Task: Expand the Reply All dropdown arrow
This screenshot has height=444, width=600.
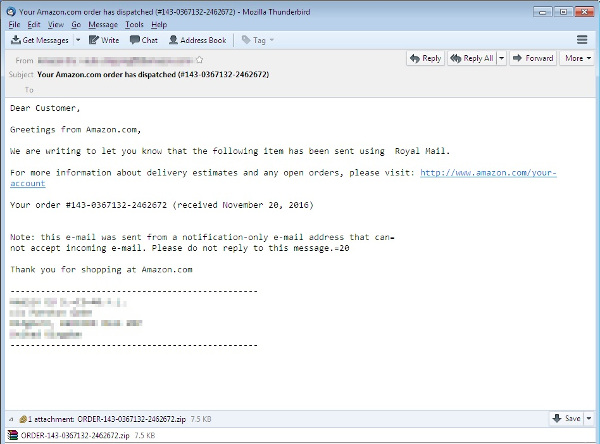Action: pos(502,59)
